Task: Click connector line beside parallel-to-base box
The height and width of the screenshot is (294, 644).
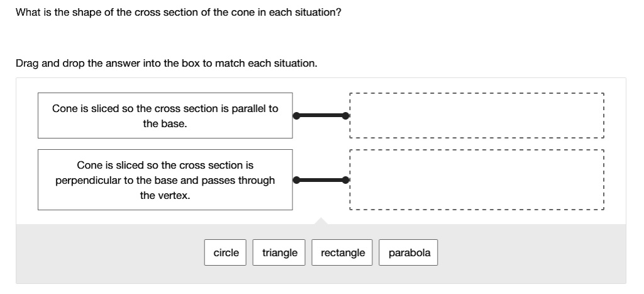Action: point(321,116)
